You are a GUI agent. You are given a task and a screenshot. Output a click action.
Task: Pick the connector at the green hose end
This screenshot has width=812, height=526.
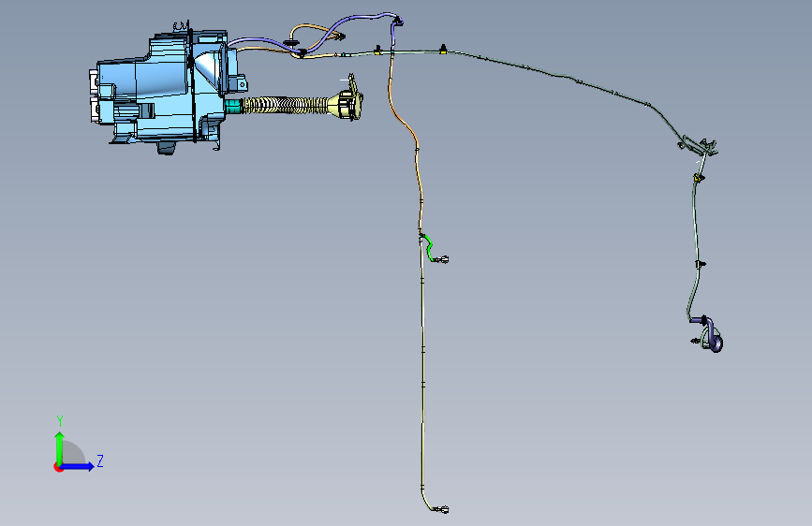[442, 259]
